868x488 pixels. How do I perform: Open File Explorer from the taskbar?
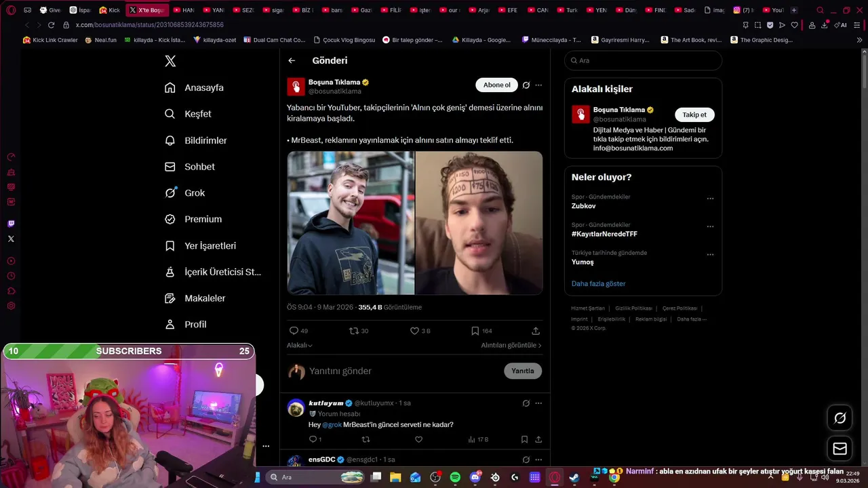coord(395,477)
